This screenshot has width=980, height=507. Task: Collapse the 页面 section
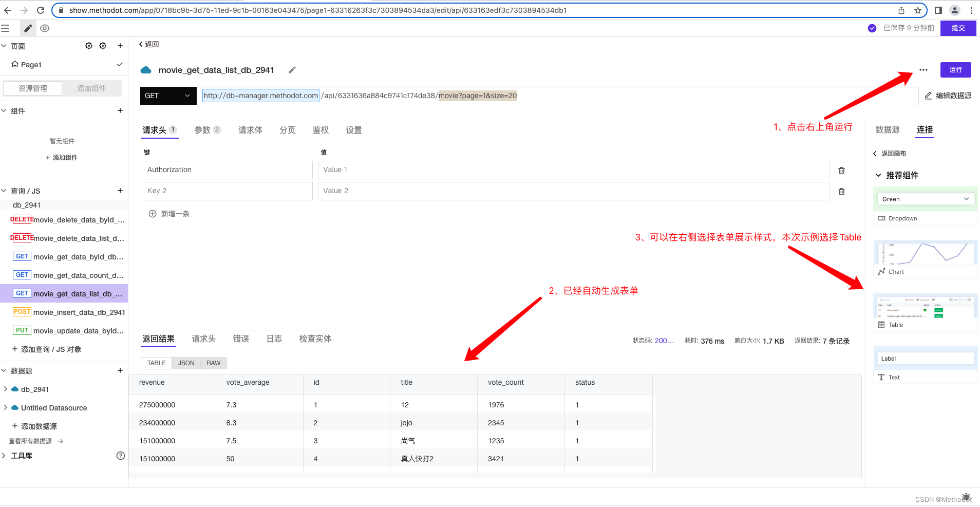pyautogui.click(x=4, y=46)
